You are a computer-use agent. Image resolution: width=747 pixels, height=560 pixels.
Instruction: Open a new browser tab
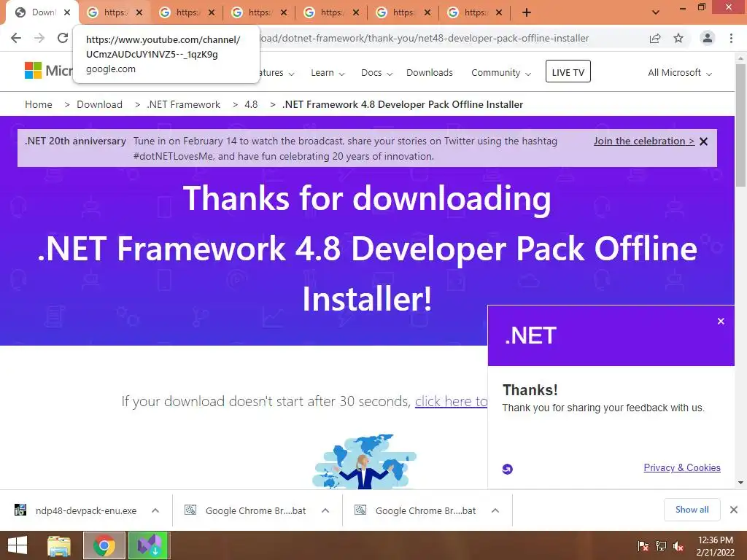(527, 12)
